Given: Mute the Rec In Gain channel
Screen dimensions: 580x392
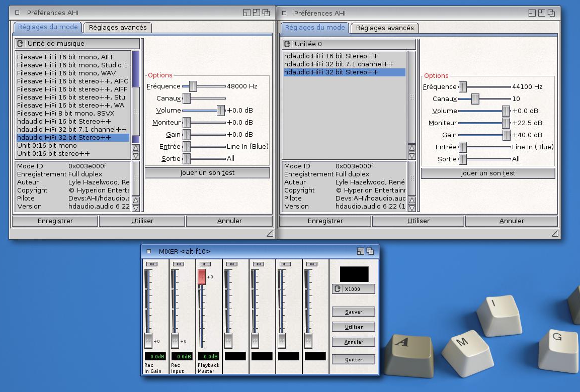Looking at the screenshot, I should pyautogui.click(x=151, y=264).
